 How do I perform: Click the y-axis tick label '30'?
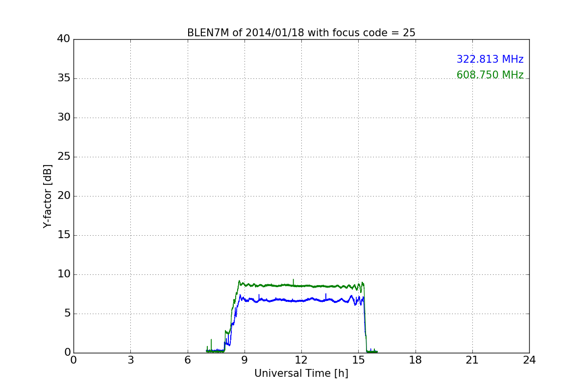click(64, 118)
